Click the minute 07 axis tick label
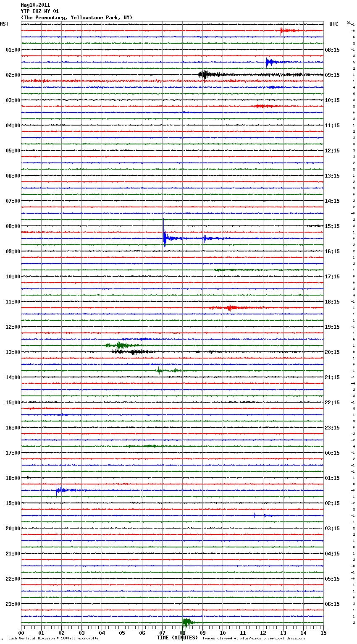Screen dimensions: 357x644 (x=162, y=633)
